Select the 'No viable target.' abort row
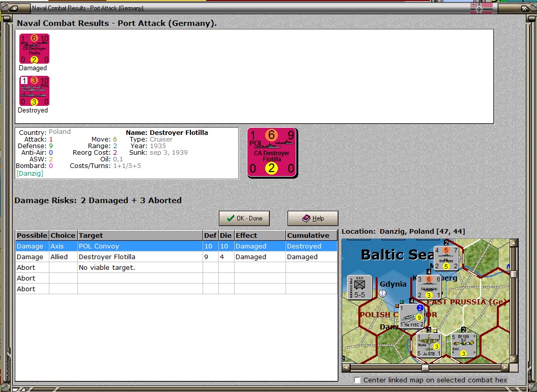This screenshot has height=392, width=537. [177, 267]
